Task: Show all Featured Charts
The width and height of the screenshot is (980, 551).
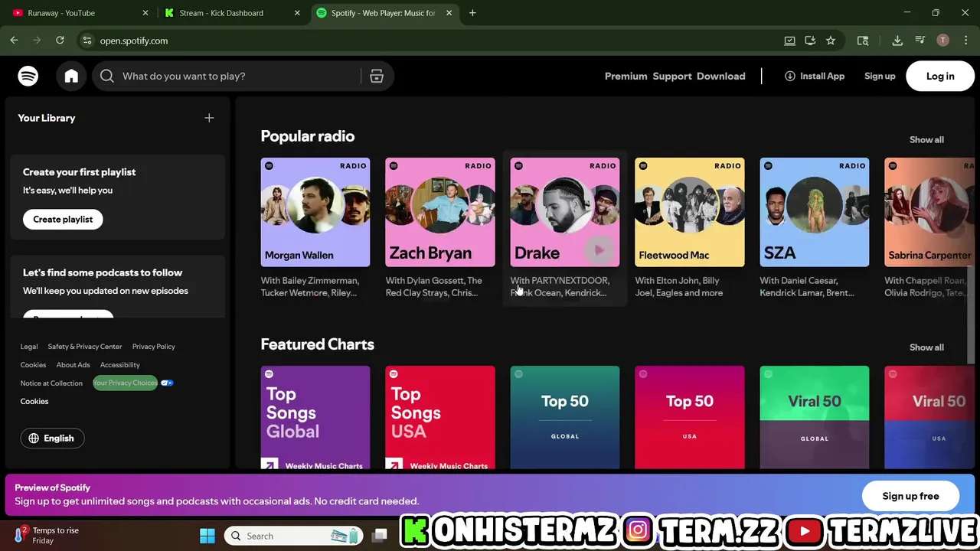Action: click(x=926, y=347)
